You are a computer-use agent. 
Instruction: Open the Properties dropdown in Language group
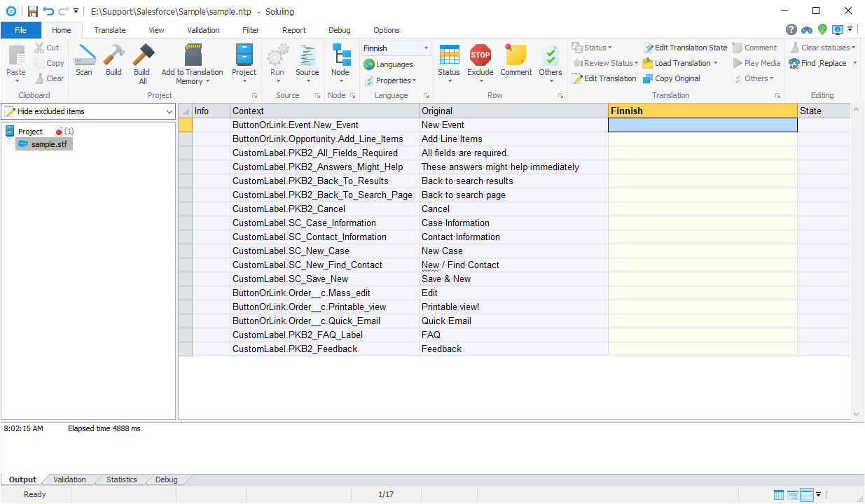(x=390, y=80)
